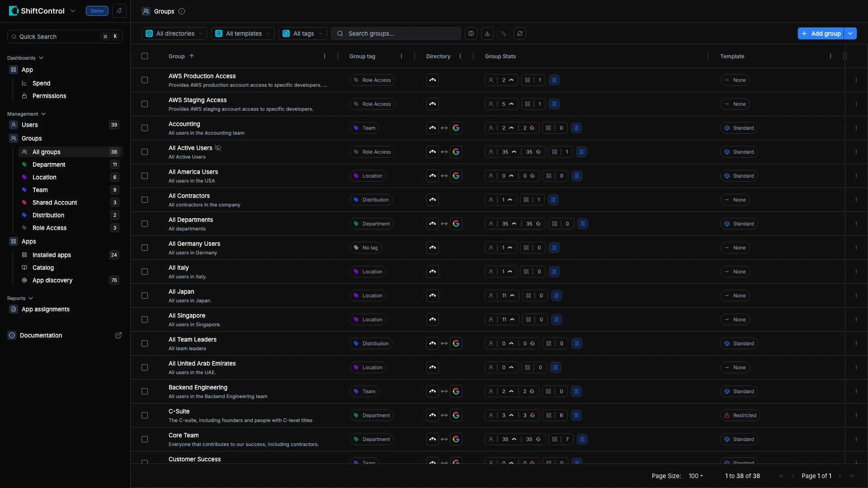Check the select-all checkbox in the table header
The image size is (868, 488).
145,56
